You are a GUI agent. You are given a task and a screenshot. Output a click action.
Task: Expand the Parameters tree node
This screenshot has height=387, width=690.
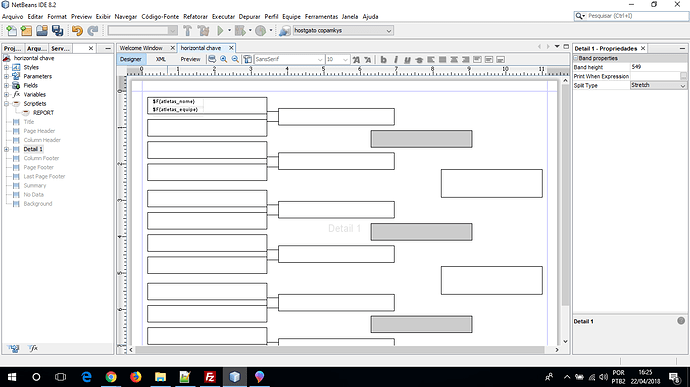click(x=7, y=76)
